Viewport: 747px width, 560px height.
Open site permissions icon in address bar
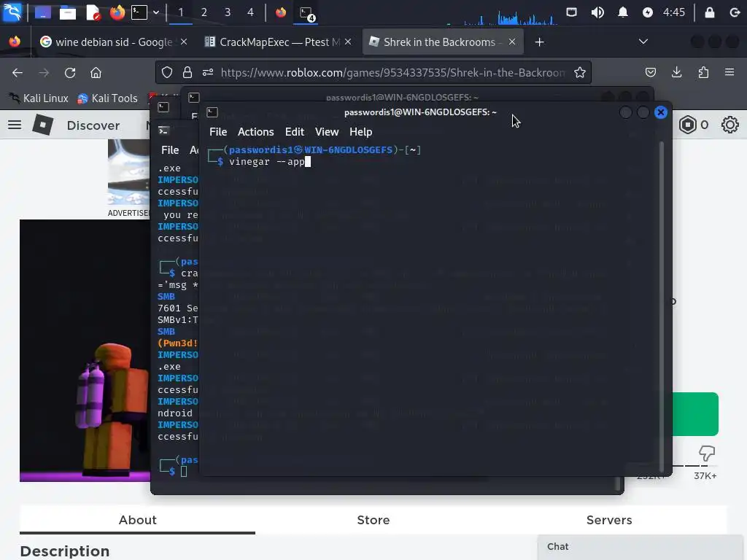click(x=208, y=72)
